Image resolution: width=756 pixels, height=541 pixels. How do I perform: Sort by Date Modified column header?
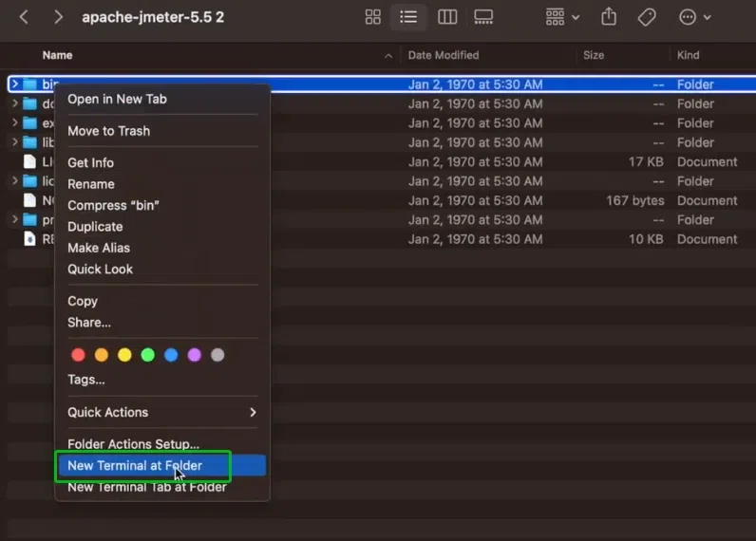pos(444,55)
